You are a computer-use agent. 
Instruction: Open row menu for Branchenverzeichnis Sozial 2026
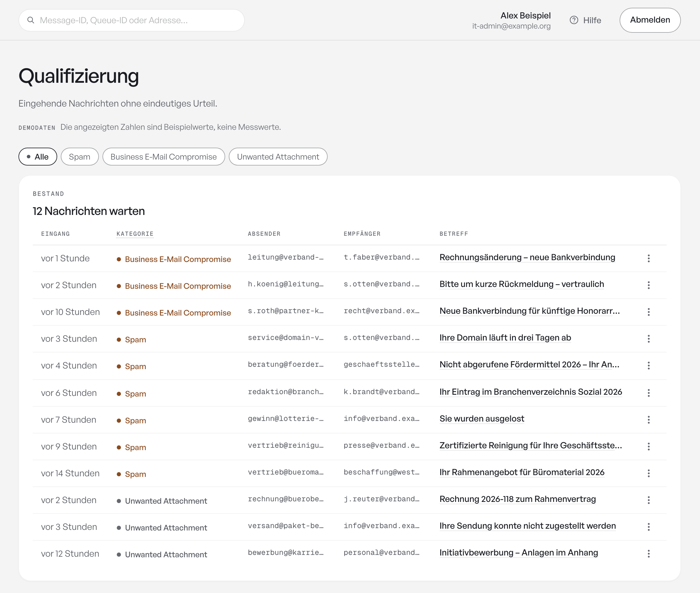pos(648,393)
